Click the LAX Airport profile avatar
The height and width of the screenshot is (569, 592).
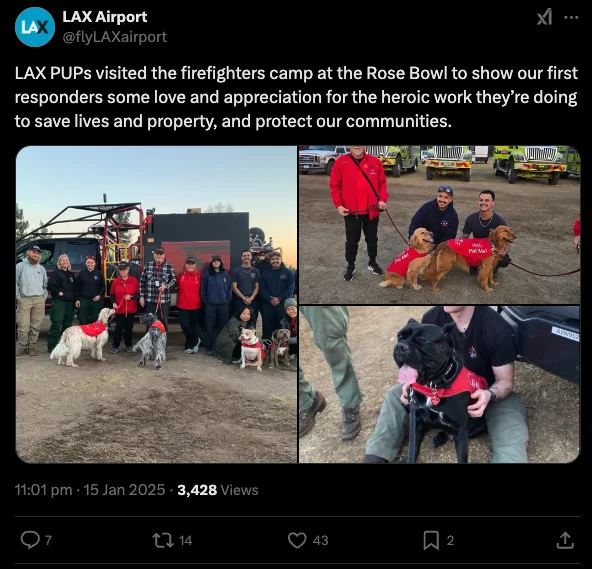35,27
